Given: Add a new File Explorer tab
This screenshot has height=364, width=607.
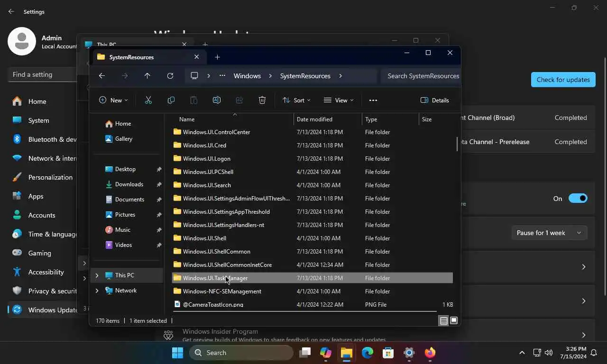Looking at the screenshot, I should 217,57.
